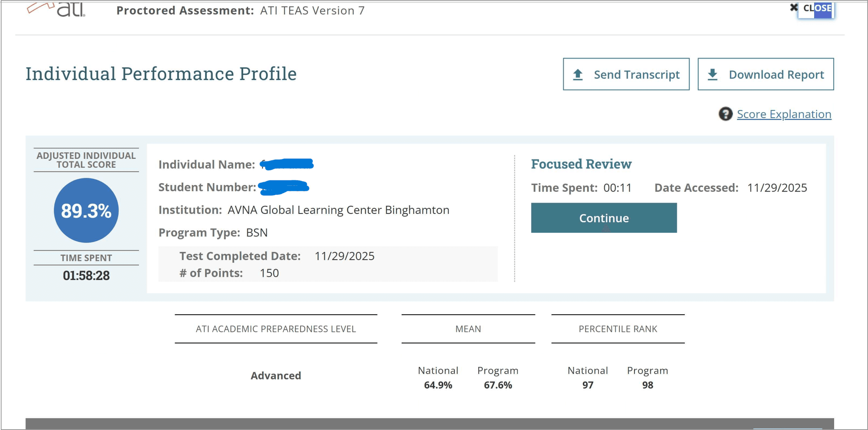Select the ATI Academic Preparedness Level header

pyautogui.click(x=276, y=329)
